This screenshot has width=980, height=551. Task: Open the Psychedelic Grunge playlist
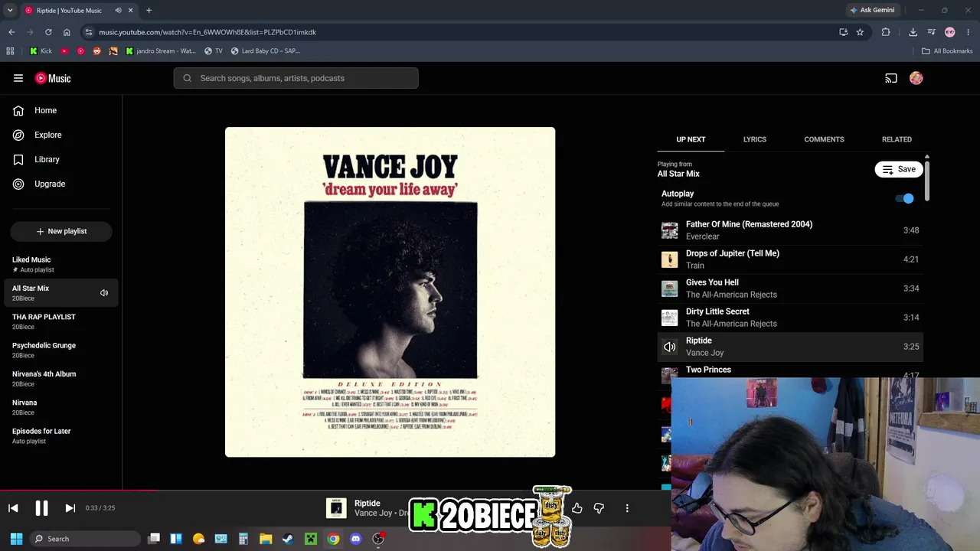(x=61, y=350)
